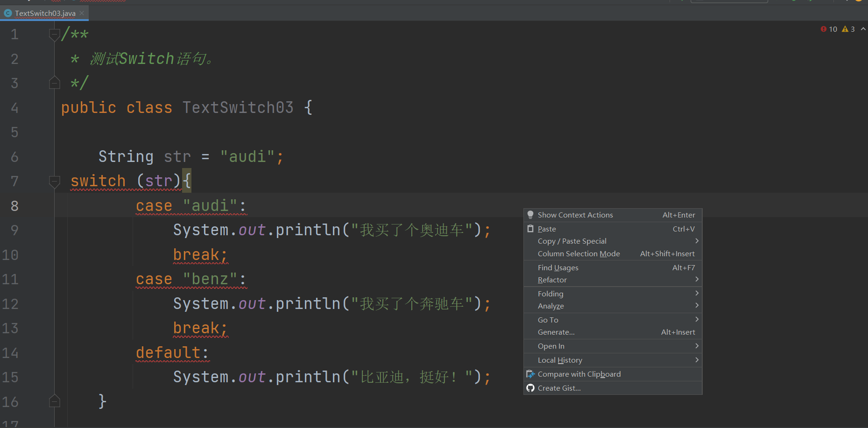The image size is (868, 428).
Task: Click the lightbulb icon beside Show Context Actions
Action: pos(530,215)
